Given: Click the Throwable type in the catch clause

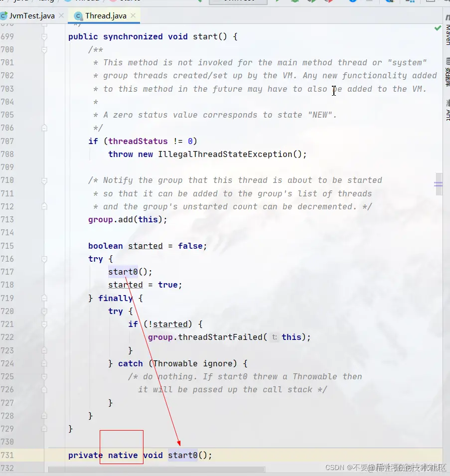Looking at the screenshot, I should (x=175, y=364).
